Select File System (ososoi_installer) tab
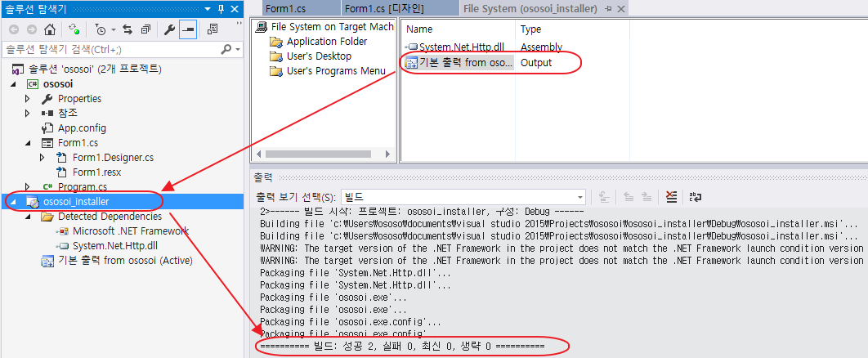 [x=530, y=9]
